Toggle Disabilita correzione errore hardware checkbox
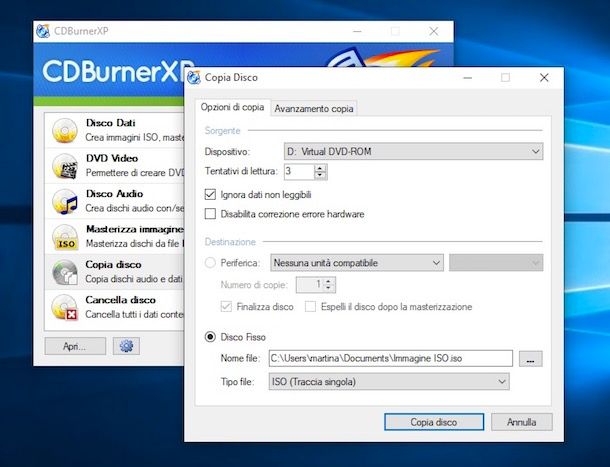 click(x=210, y=214)
